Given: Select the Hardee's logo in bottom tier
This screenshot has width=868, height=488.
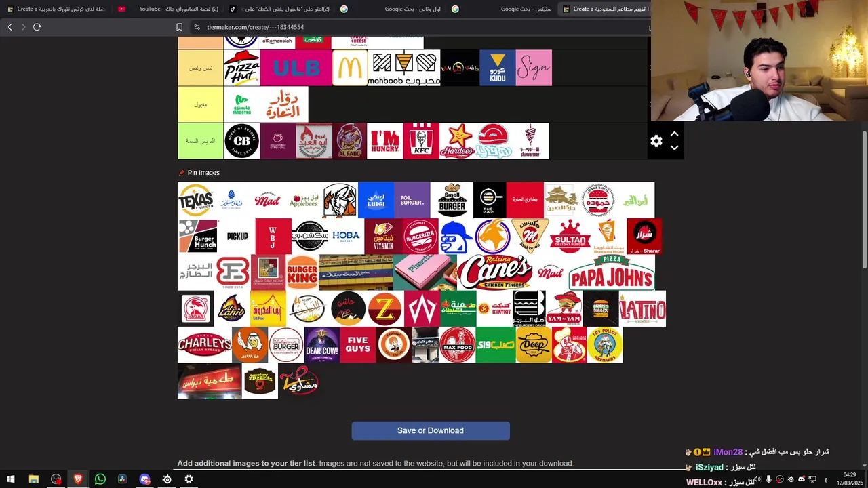Looking at the screenshot, I should point(457,141).
